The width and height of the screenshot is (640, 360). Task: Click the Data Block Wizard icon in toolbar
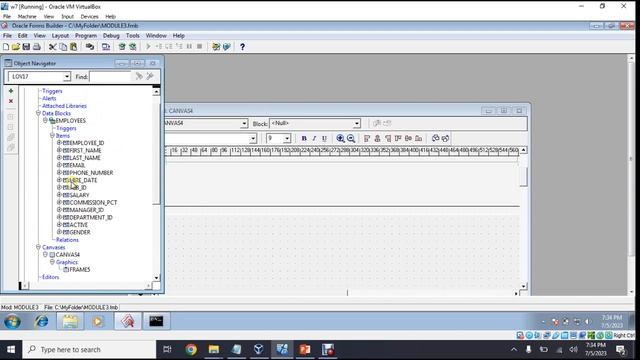[216, 47]
